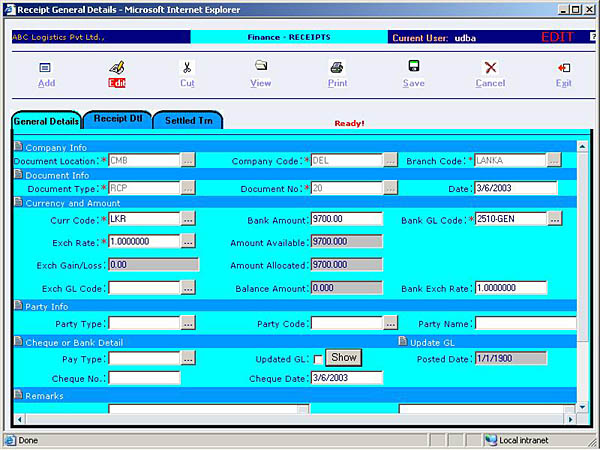
Task: Click the Party Info section icon
Action: click(18, 305)
